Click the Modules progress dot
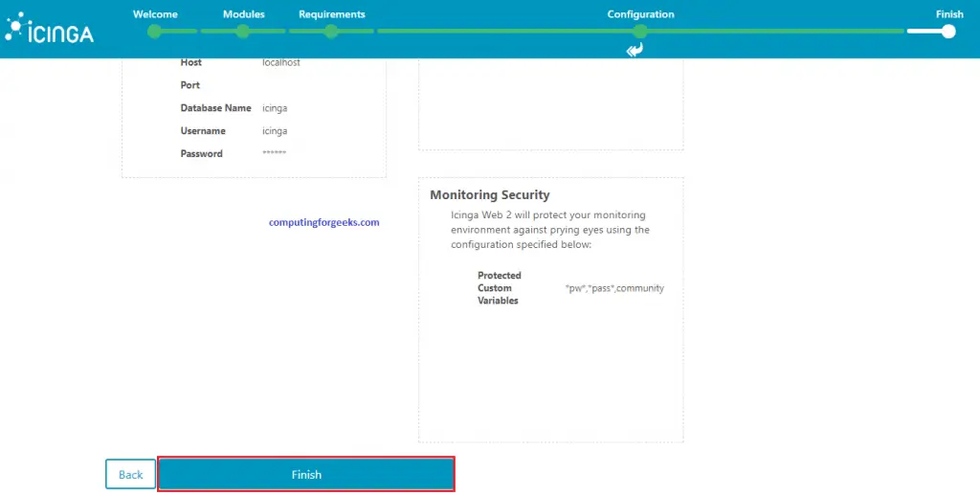This screenshot has width=980, height=495. [x=243, y=32]
